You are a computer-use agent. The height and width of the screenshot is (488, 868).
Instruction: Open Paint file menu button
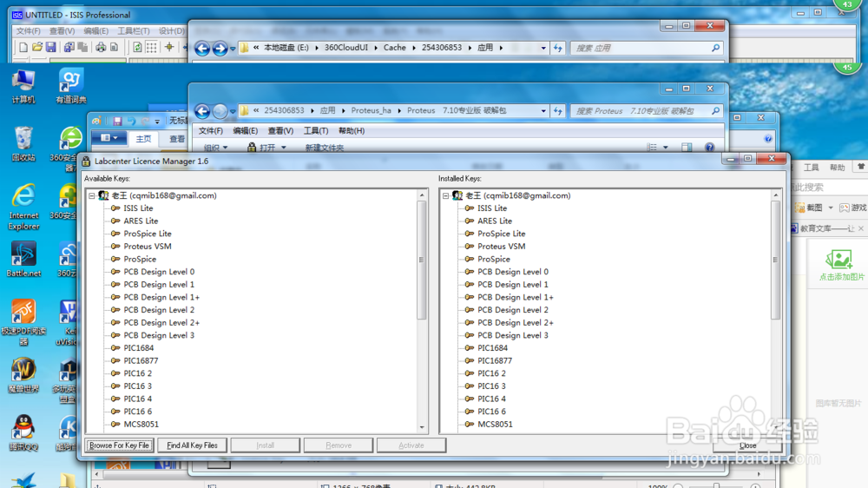[x=108, y=138]
